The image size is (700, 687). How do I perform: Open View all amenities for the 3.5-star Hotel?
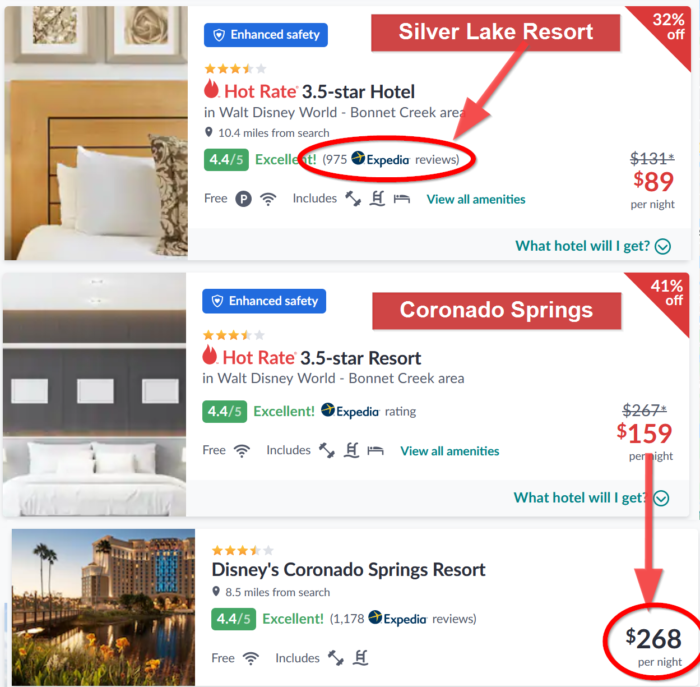(x=476, y=199)
